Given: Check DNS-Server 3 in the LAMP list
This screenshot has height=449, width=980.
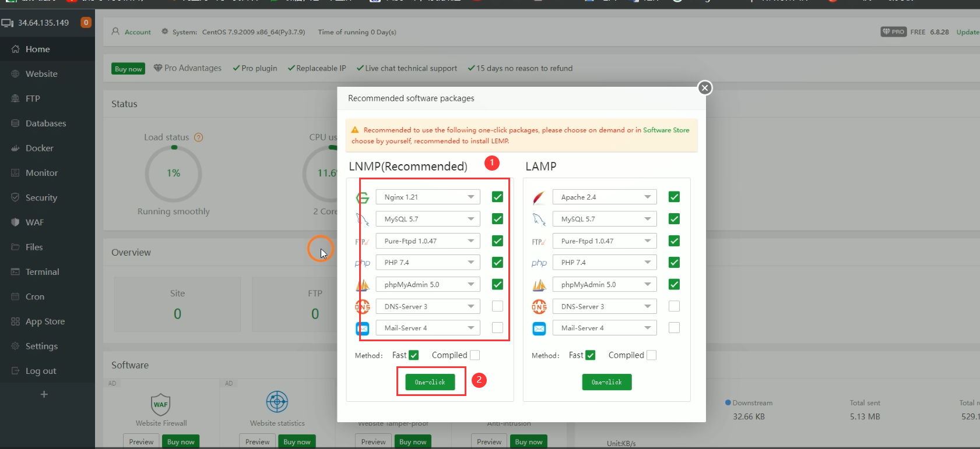Looking at the screenshot, I should [x=674, y=306].
